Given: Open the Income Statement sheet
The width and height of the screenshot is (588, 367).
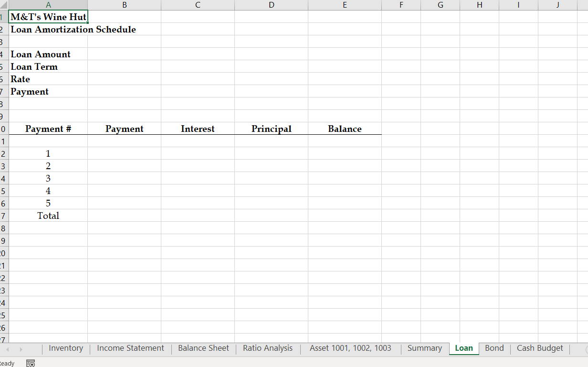Looking at the screenshot, I should (130, 348).
